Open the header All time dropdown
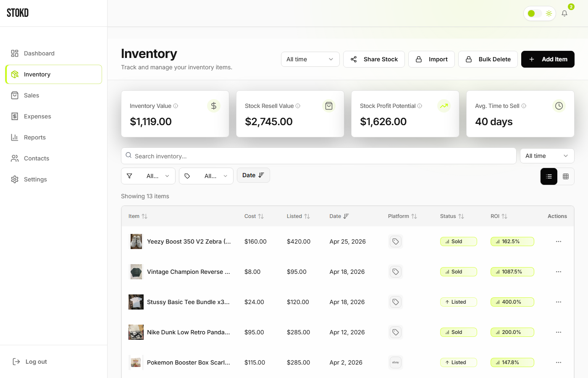 point(310,59)
